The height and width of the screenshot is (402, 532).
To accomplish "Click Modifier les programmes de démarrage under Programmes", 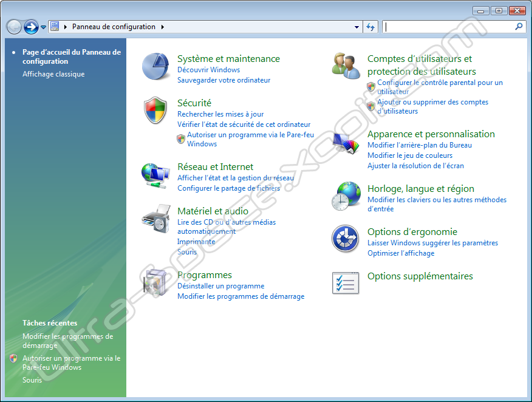I will [241, 296].
